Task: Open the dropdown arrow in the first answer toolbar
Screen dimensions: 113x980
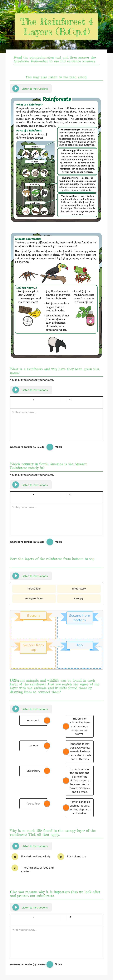Action: click(34, 400)
